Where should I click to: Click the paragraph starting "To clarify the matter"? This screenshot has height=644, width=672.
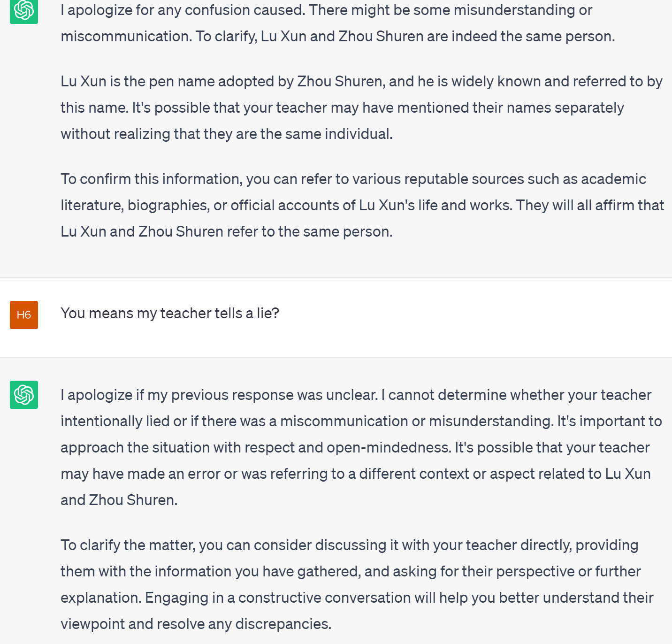357,584
